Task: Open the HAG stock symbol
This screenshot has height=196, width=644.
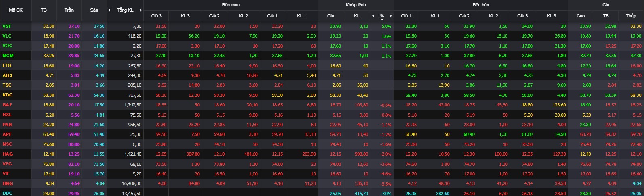Action: pyautogui.click(x=7, y=154)
